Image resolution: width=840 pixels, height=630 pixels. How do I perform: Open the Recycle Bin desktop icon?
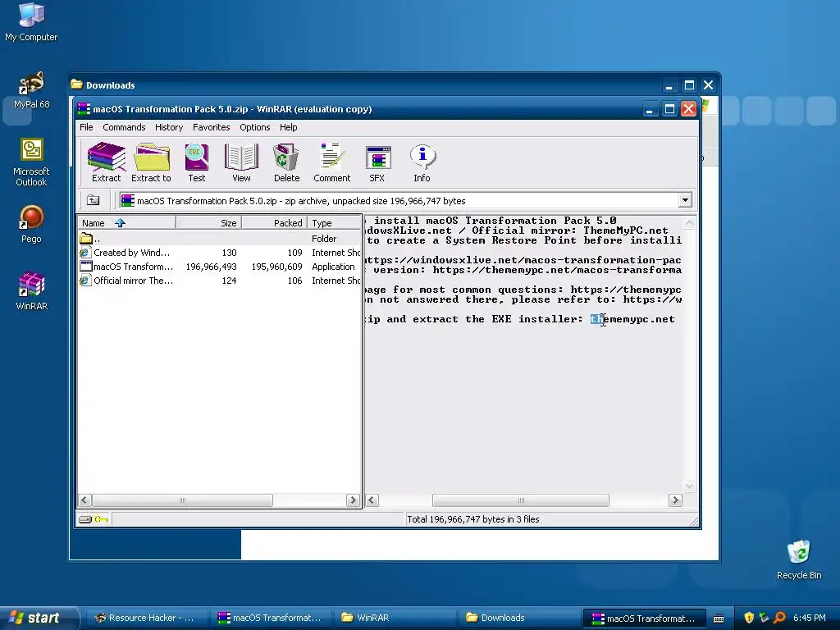click(x=799, y=559)
